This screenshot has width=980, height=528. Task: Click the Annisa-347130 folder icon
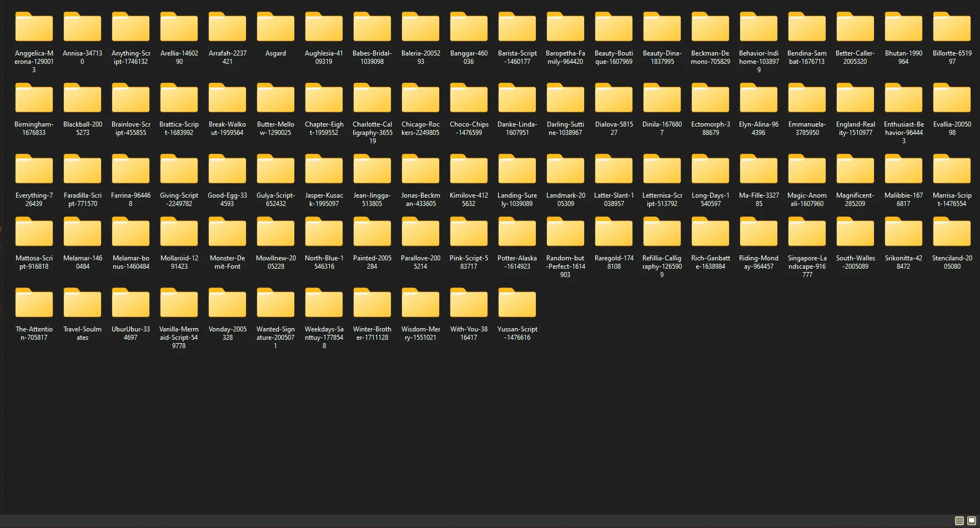pyautogui.click(x=82, y=27)
